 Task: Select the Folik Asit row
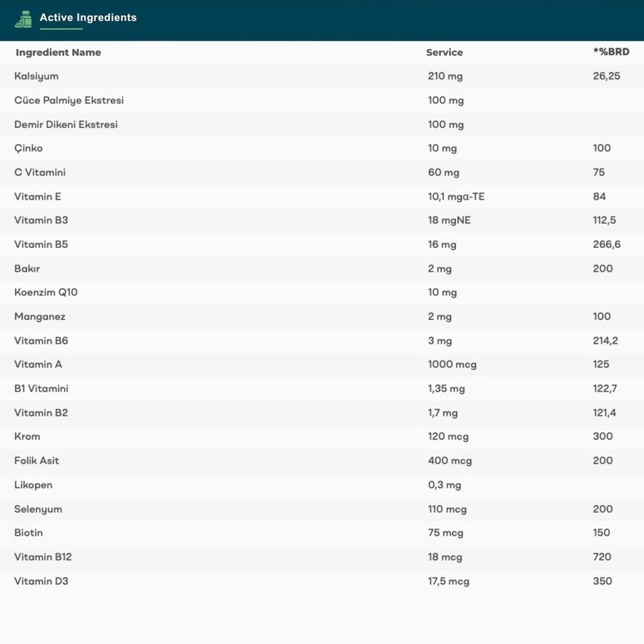(x=322, y=461)
